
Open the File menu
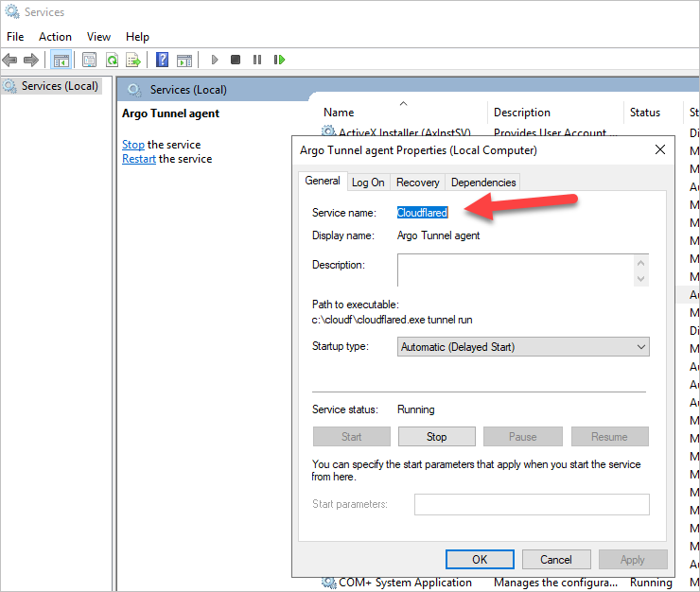pyautogui.click(x=15, y=37)
